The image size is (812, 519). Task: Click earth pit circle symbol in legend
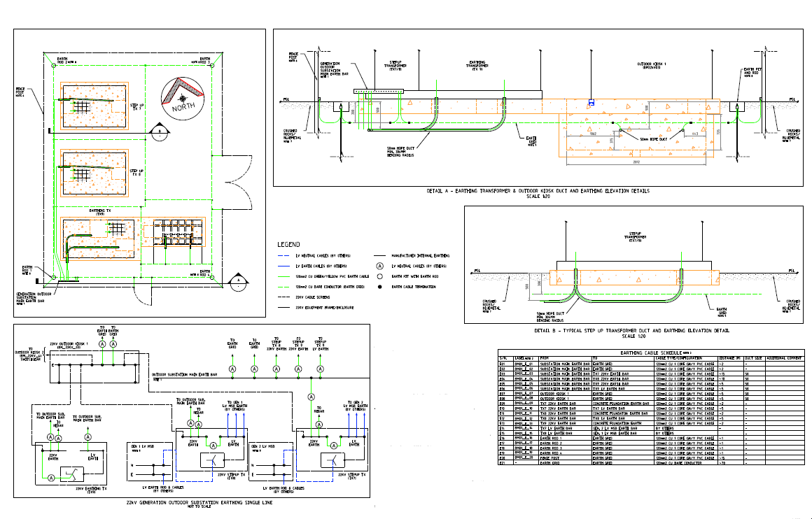[379, 276]
